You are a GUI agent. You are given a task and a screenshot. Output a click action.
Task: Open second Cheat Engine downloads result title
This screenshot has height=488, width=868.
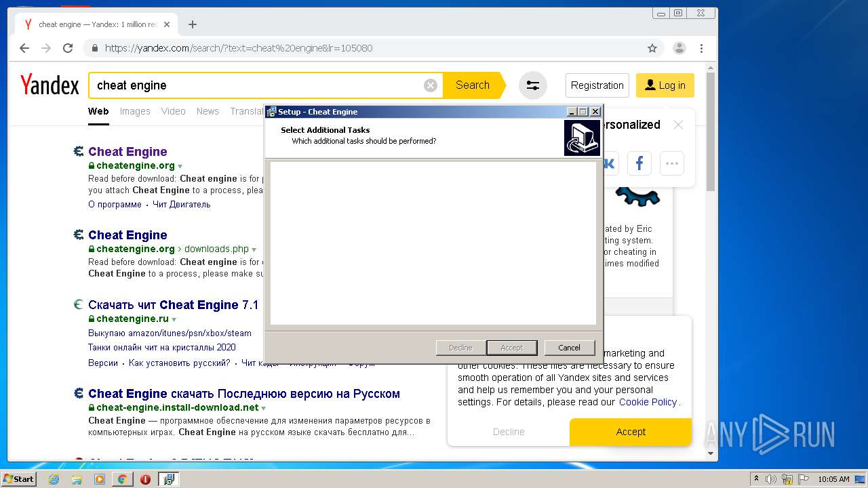127,235
